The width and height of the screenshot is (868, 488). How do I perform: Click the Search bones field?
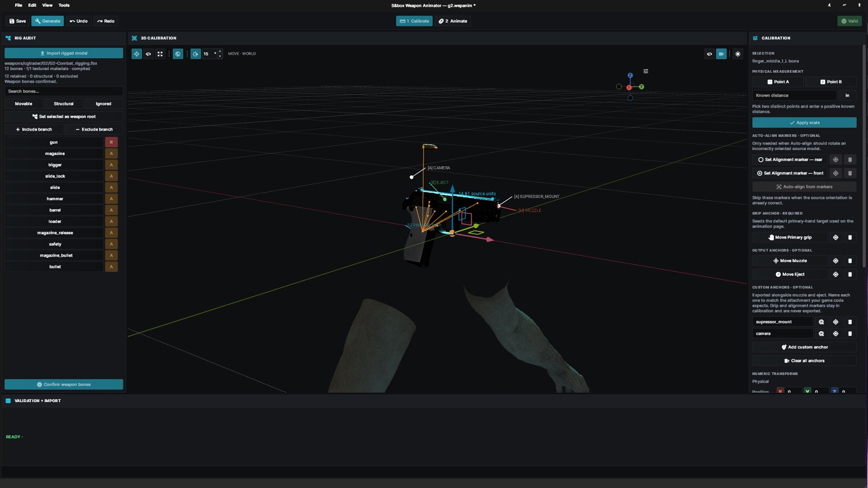(x=64, y=91)
